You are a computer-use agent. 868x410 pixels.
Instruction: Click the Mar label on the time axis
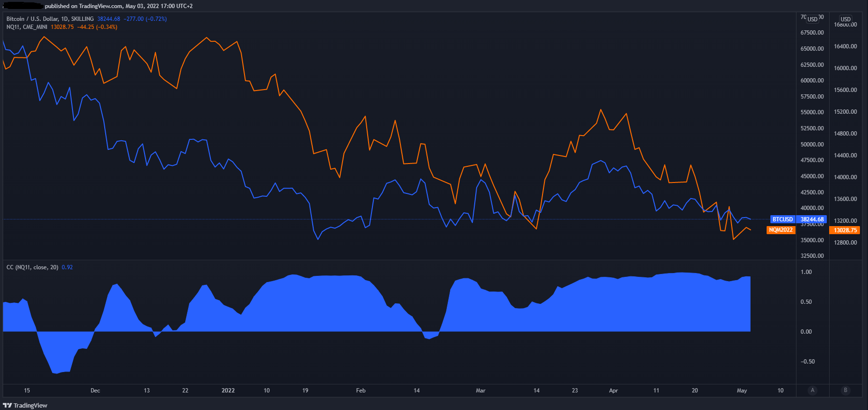(480, 391)
